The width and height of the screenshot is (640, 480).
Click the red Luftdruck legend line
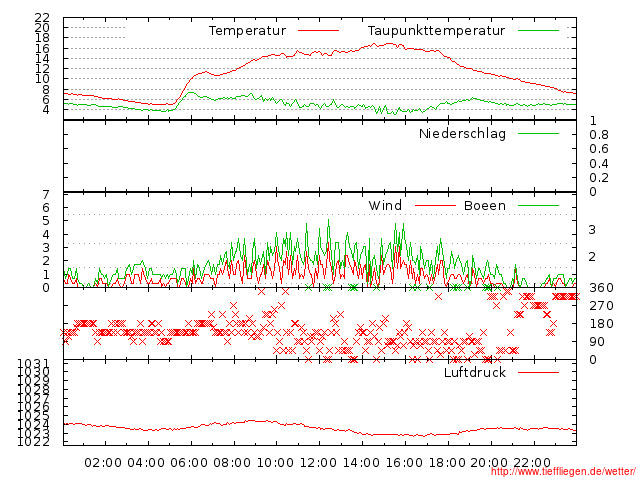(538, 372)
